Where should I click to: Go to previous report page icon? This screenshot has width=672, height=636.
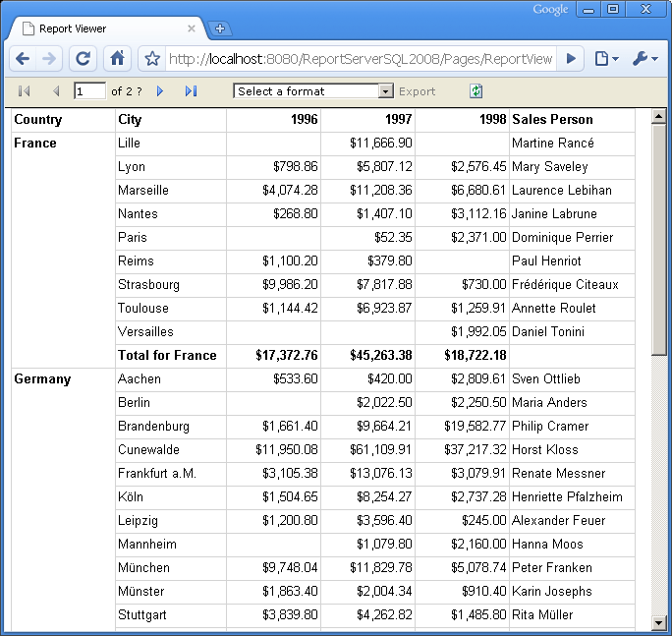click(x=56, y=90)
